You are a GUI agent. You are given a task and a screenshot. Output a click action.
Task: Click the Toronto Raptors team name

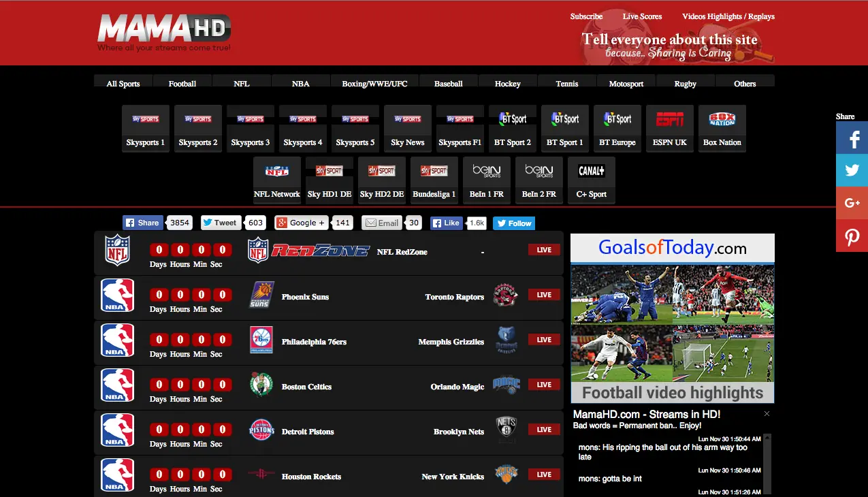(x=455, y=297)
